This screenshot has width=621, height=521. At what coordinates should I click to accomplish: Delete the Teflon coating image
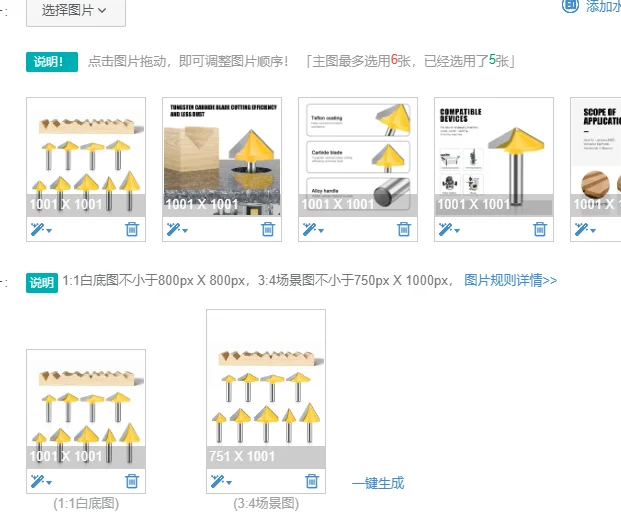coord(404,229)
